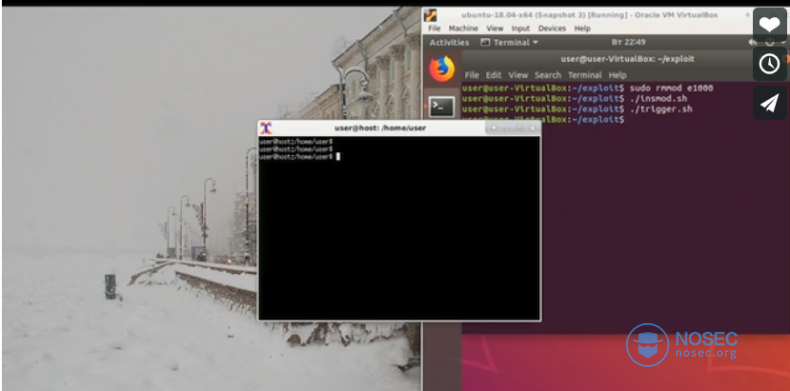Viewport: 790px width, 391px height.
Task: Open Ubuntu Activities overview
Action: (449, 43)
